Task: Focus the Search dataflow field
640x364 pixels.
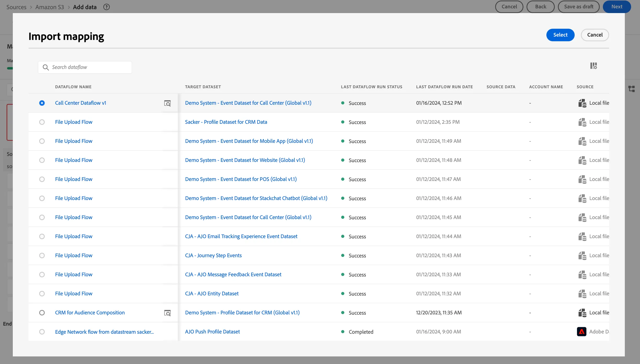Action: point(85,67)
